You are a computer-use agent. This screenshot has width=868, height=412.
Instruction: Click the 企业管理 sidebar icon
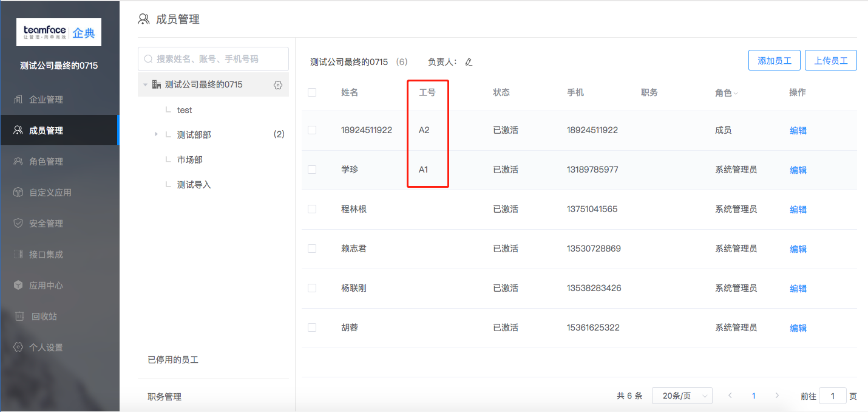[x=18, y=100]
